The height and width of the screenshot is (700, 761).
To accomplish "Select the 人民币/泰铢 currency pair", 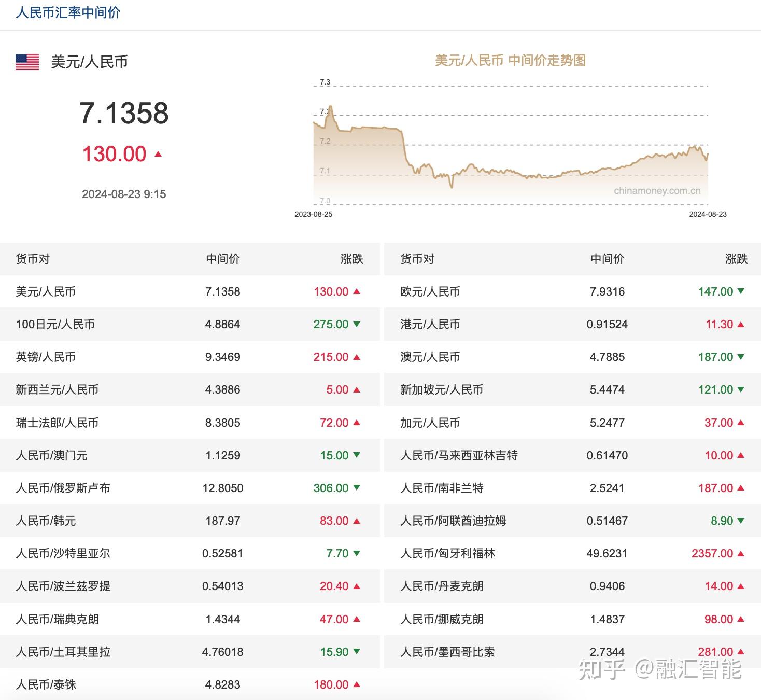I will click(x=46, y=684).
